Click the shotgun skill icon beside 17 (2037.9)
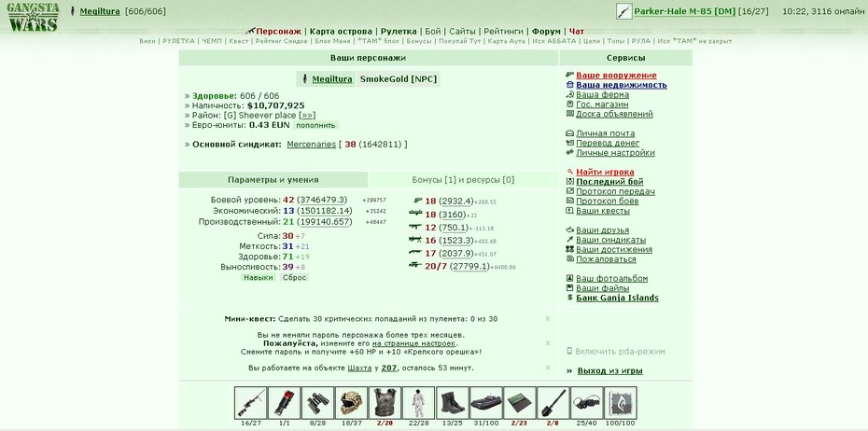The height and width of the screenshot is (431, 868). tap(415, 252)
